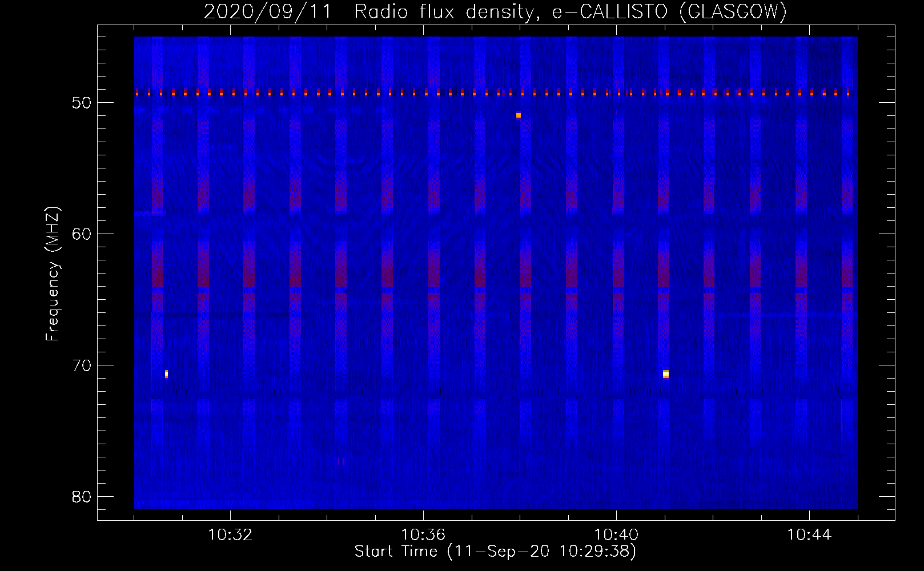Click the 10:44 time tick label

coord(809,535)
